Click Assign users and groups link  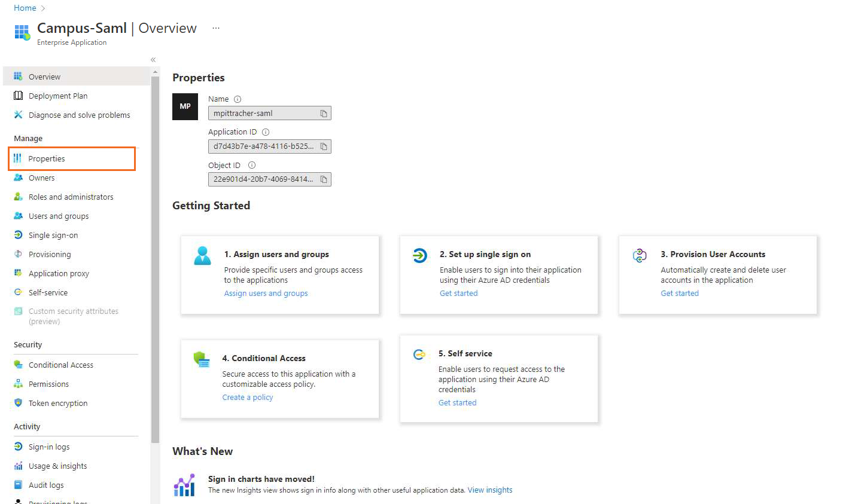click(x=266, y=293)
